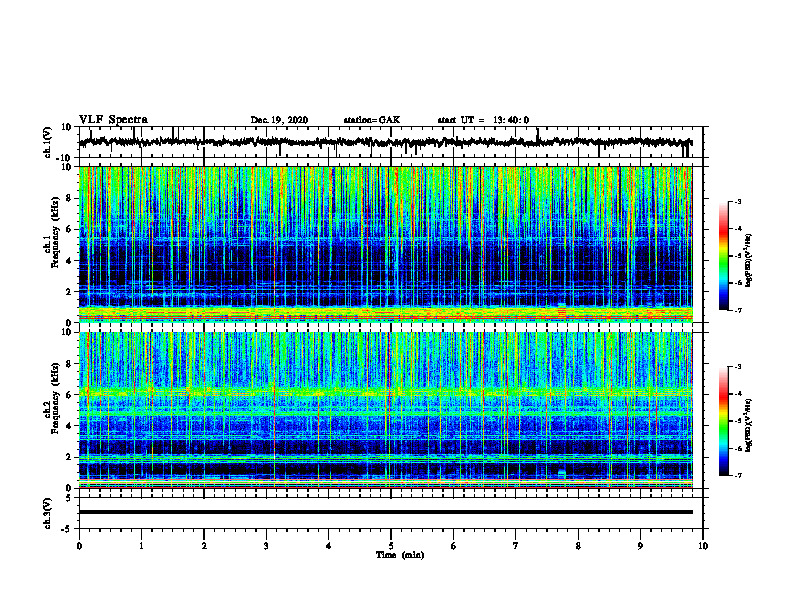Click the "-3" label on ch.1 color scale
The width and height of the screenshot is (792, 612).
coord(737,201)
